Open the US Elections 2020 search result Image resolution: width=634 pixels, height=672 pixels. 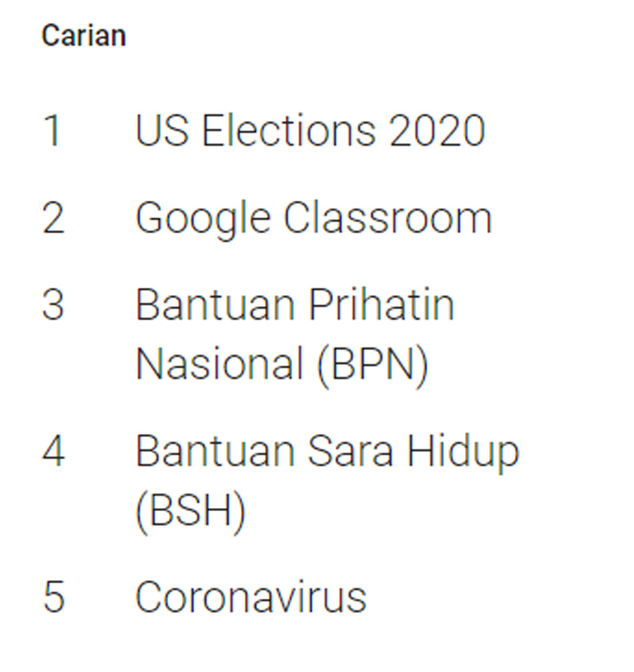click(x=309, y=130)
